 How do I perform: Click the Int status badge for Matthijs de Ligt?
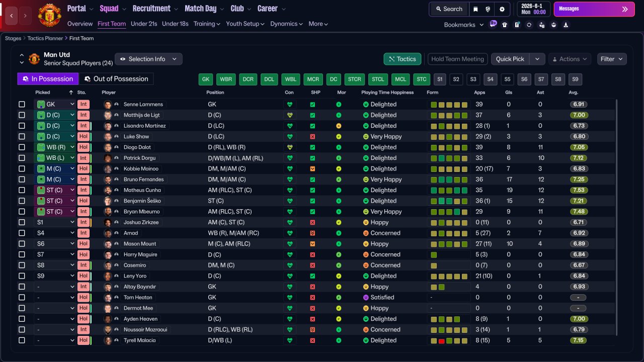84,115
